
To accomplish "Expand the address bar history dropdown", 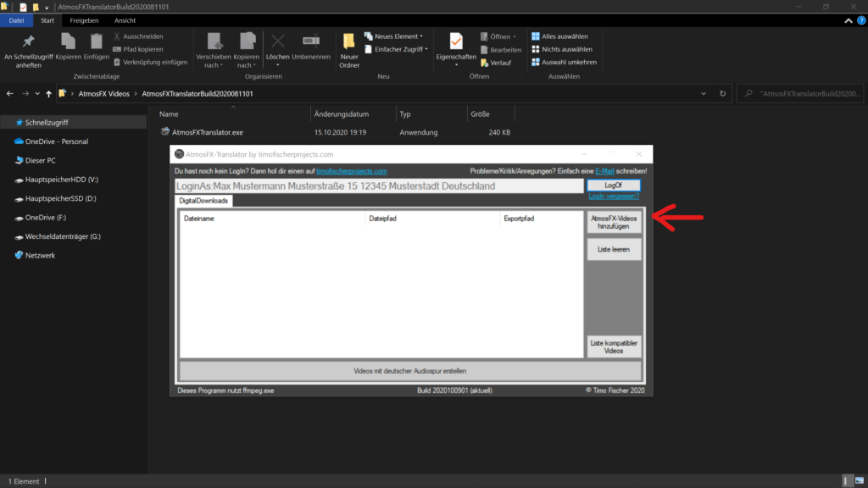I will click(703, 93).
